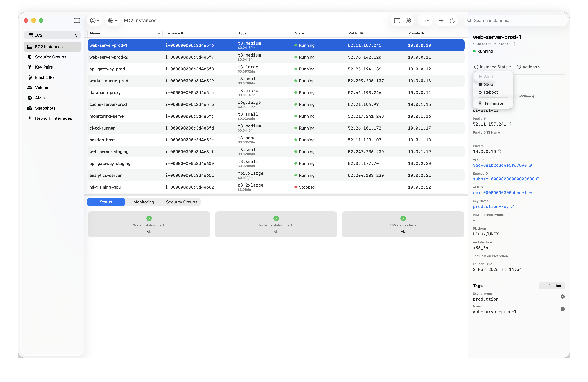Viewport: 588px width, 382px height.
Task: Click arrow icon next to subnet ID
Action: [538, 179]
